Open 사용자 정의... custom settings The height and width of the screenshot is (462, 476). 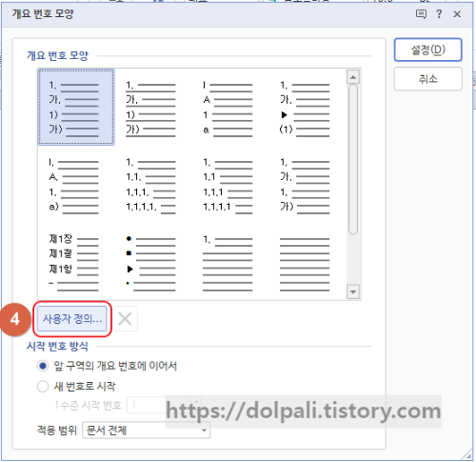(x=72, y=318)
